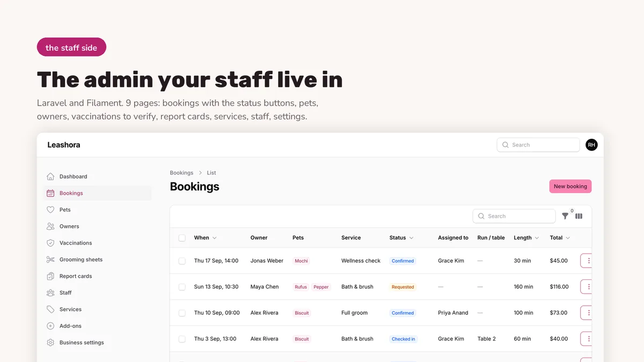Open Grooming sheets from the sidebar
Screen dimensions: 644x362
coord(97,260)
